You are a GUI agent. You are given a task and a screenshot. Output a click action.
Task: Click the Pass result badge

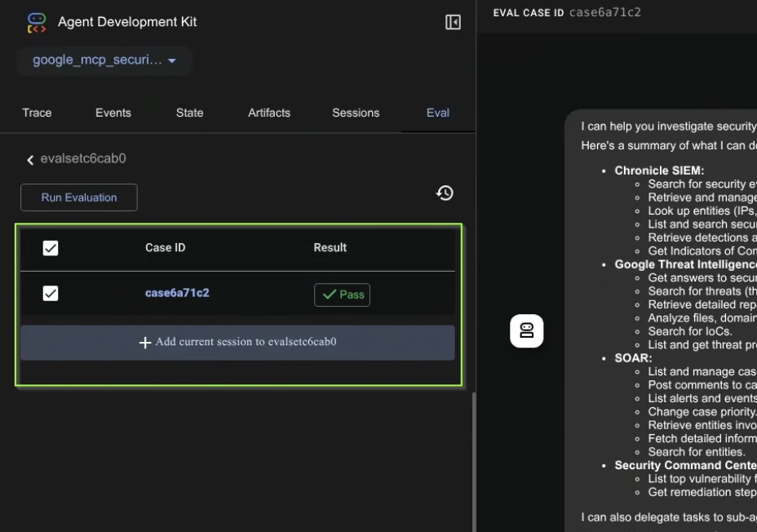tap(343, 295)
